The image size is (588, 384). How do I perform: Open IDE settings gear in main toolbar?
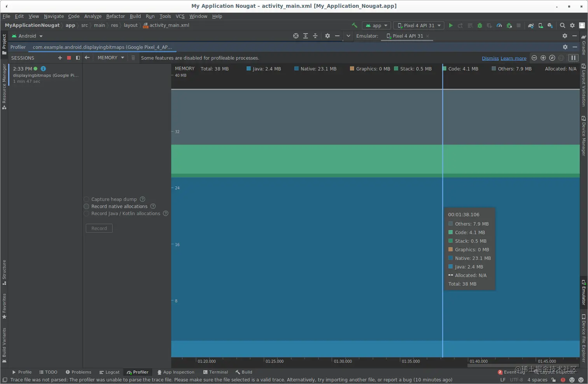(572, 25)
